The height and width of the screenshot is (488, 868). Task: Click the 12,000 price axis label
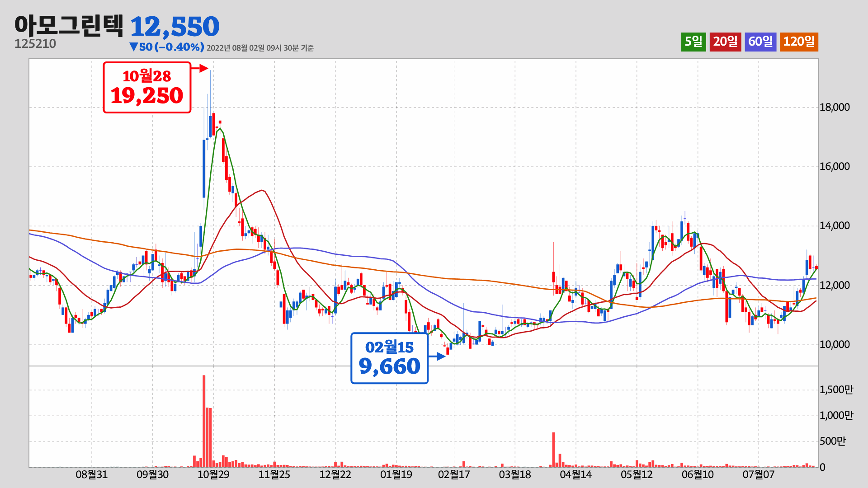835,285
